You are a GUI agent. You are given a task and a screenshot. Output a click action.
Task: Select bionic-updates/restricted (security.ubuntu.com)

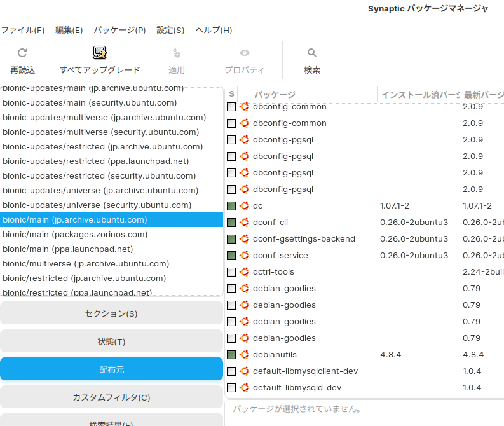point(111,176)
